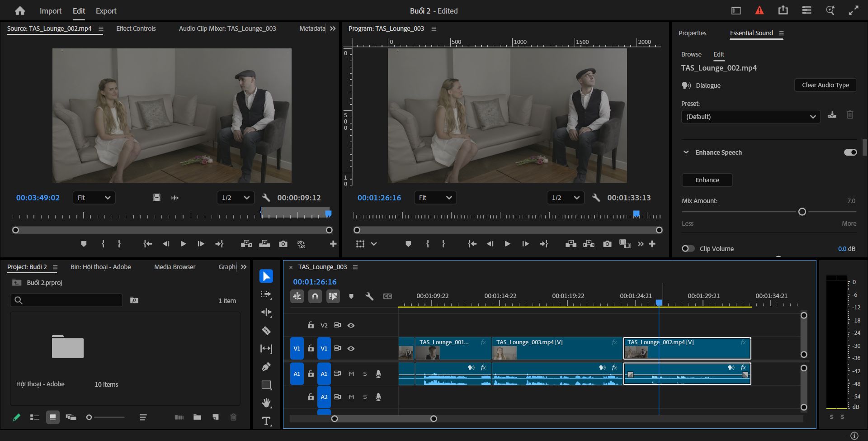Select the Hand tool

pos(266,403)
